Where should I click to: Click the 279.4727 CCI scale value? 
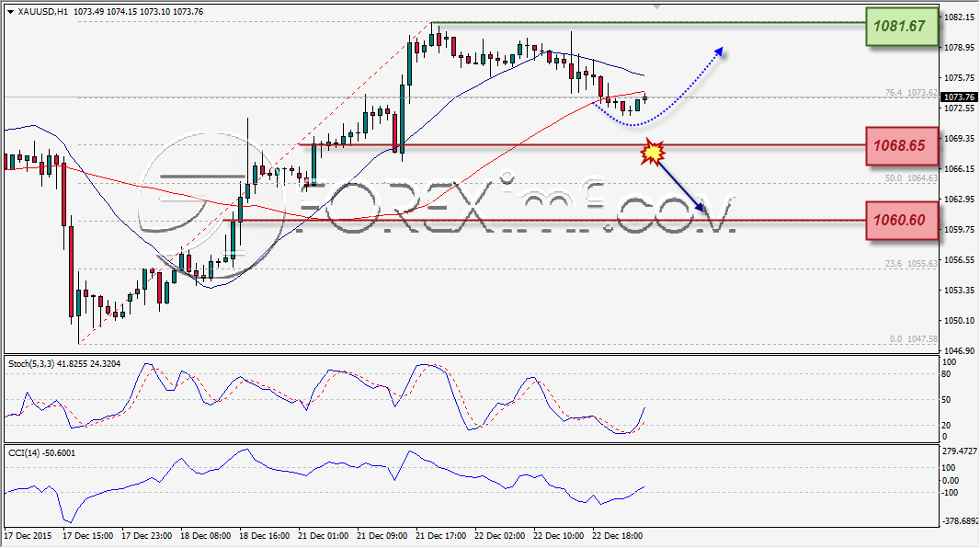960,451
